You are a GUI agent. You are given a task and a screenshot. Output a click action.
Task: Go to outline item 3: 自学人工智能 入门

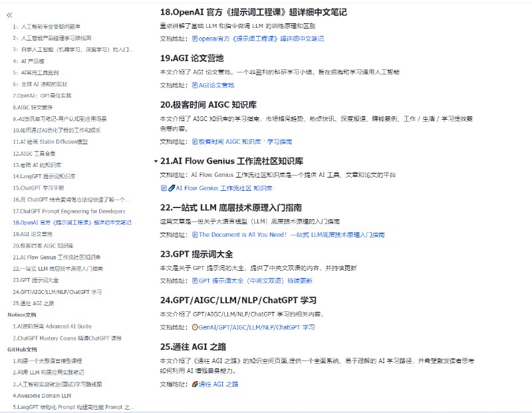pyautogui.click(x=73, y=49)
